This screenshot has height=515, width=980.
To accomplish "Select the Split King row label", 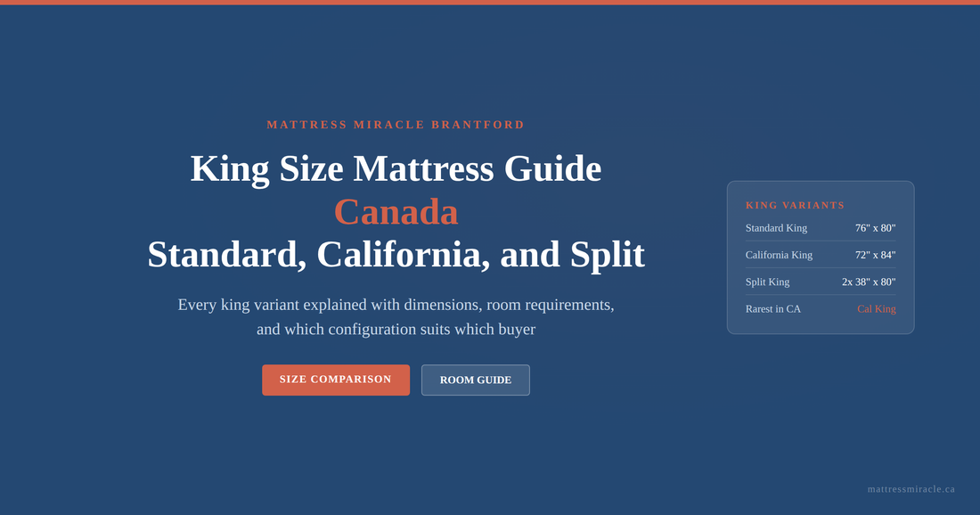I will pos(767,282).
